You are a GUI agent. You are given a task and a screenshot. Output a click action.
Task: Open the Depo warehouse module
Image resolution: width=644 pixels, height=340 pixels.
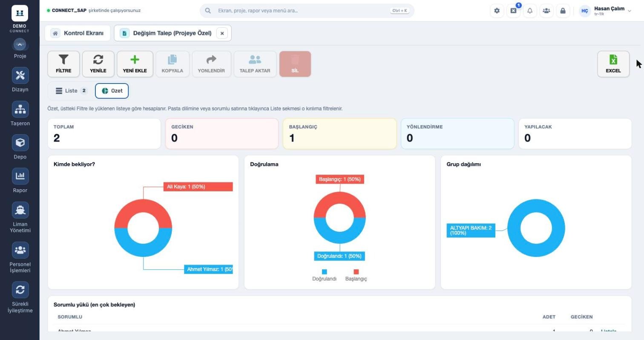pos(20,147)
